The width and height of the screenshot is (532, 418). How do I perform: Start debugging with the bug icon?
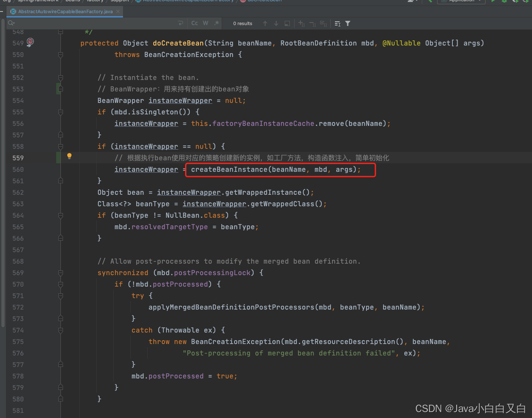click(504, 2)
